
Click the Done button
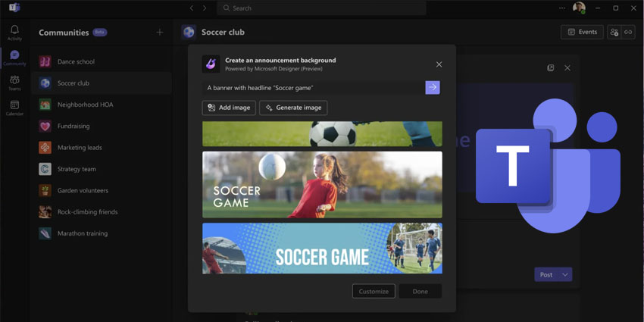point(420,291)
